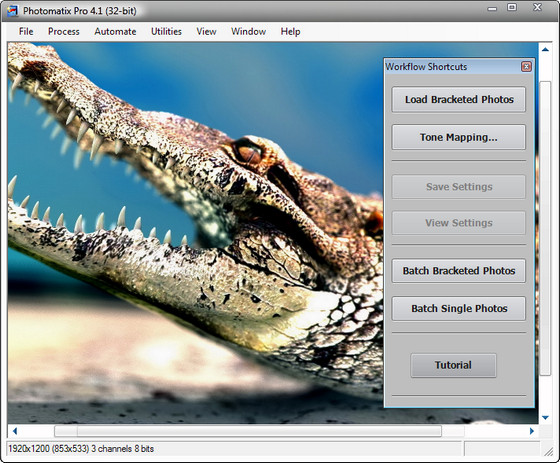Click the Load Bracketed Photos button
Viewport: 560px width, 463px height.
(459, 99)
